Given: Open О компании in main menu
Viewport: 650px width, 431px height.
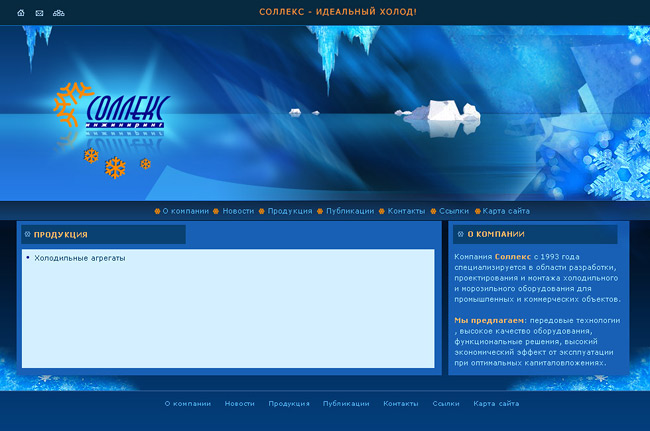Looking at the screenshot, I should (x=185, y=211).
